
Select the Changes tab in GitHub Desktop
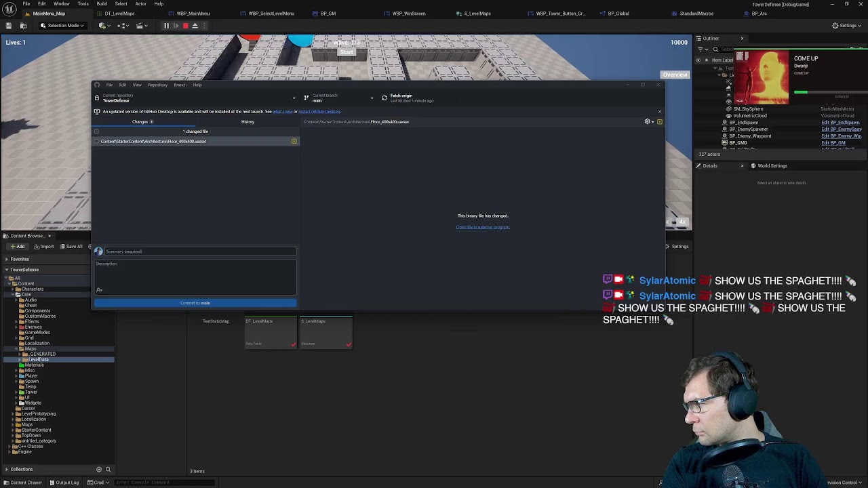click(x=142, y=122)
